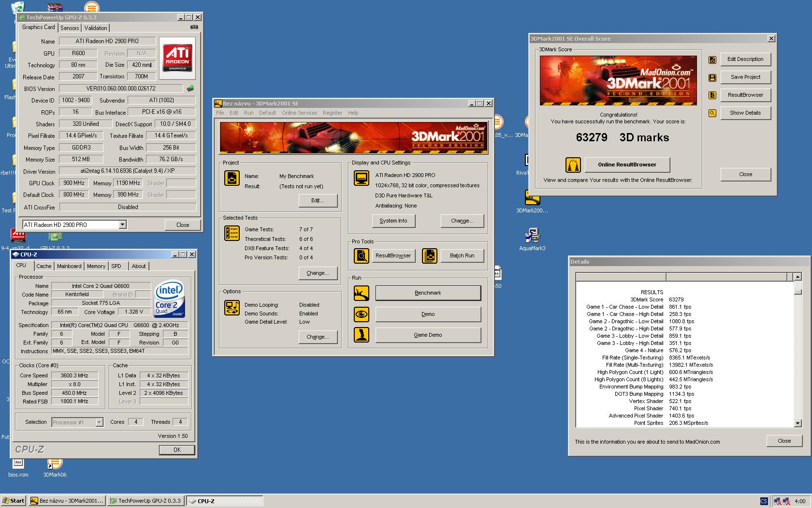Image resolution: width=812 pixels, height=508 pixels.
Task: Click the Batch Run button
Action: pos(462,255)
